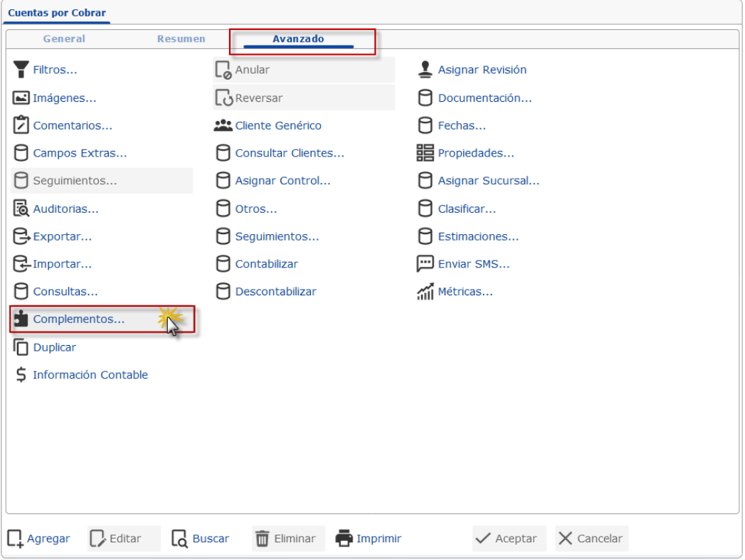Switch to the General tab
Image resolution: width=745 pixels, height=560 pixels.
[64, 39]
